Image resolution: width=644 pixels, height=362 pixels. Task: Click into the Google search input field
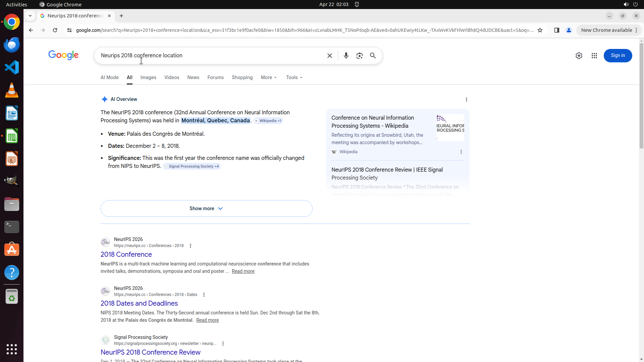point(211,56)
